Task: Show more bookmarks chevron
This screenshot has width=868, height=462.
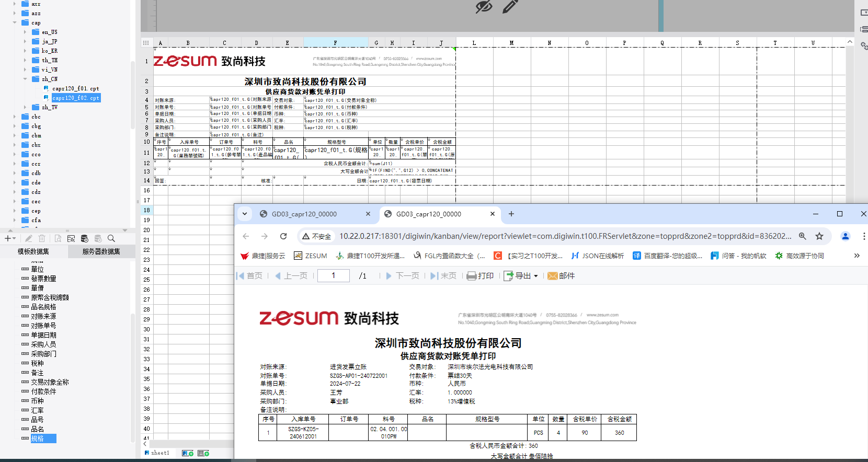Action: click(856, 256)
